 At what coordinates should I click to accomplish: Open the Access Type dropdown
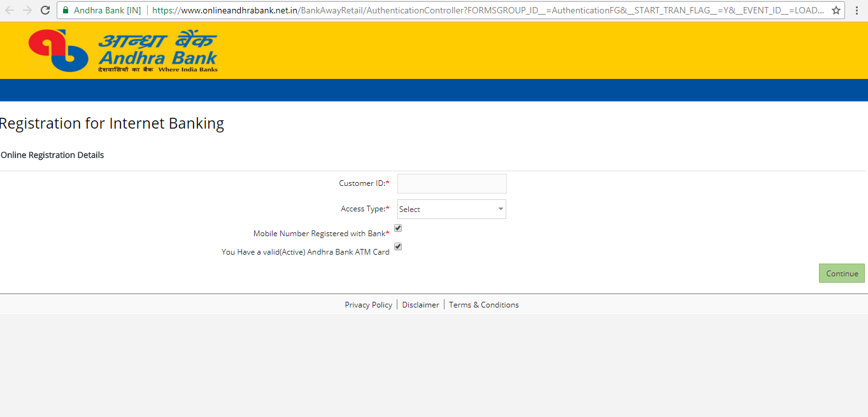(452, 209)
